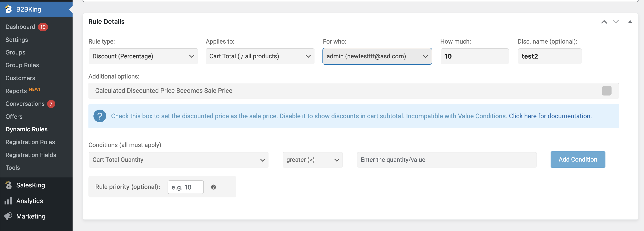Select Dynamic Rules menu item

(27, 129)
